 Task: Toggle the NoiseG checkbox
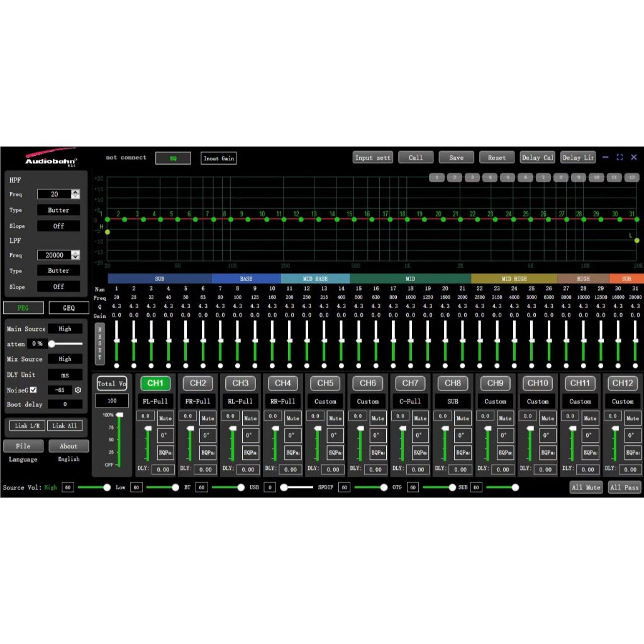(x=33, y=390)
